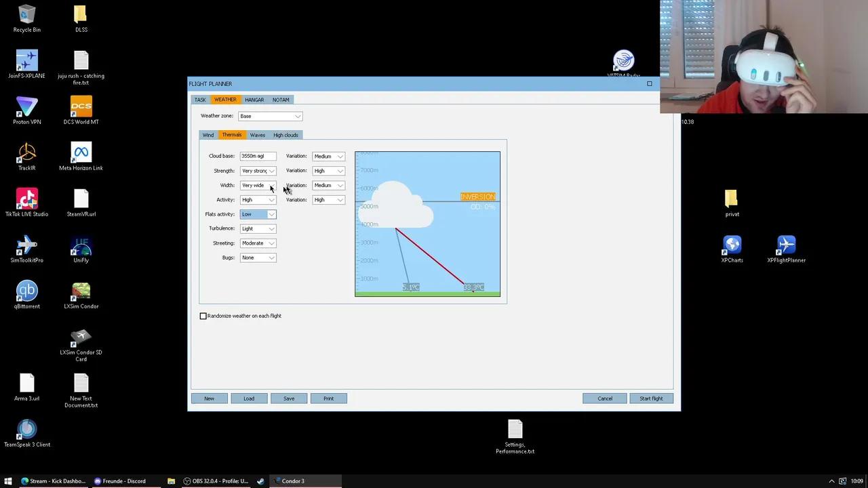
Task: Click the Cloud base value field
Action: point(257,156)
